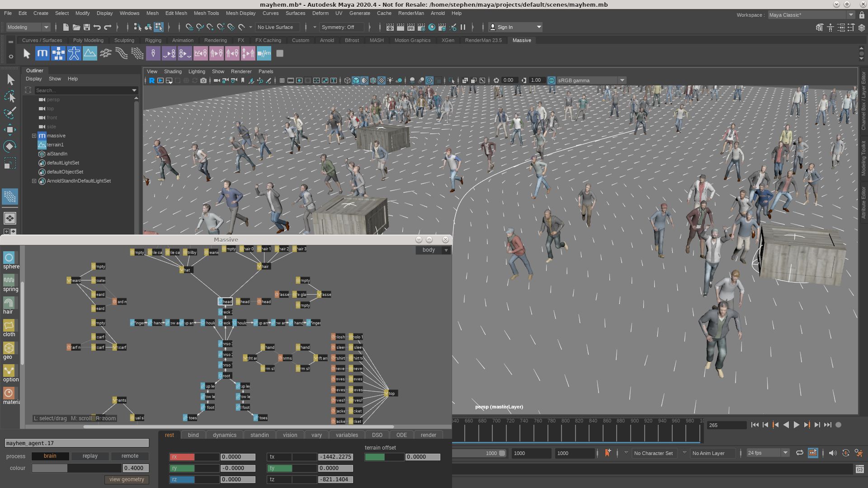Open the Mesh Tools menu
This screenshot has height=488, width=868.
click(206, 13)
